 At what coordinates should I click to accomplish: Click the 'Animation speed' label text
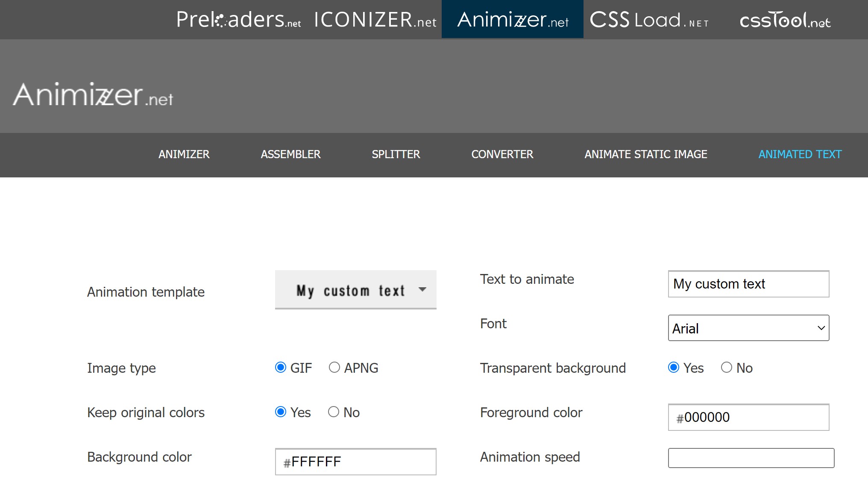530,457
